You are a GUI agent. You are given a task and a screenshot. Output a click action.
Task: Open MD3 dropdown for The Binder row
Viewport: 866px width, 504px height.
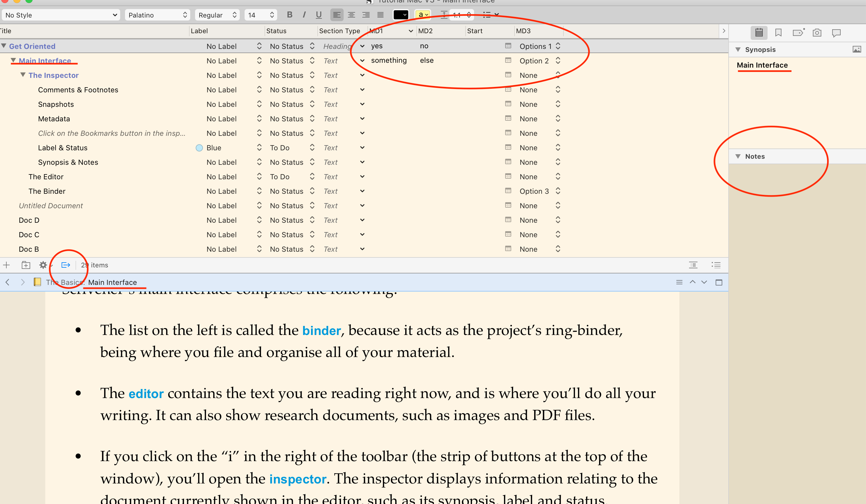click(558, 191)
